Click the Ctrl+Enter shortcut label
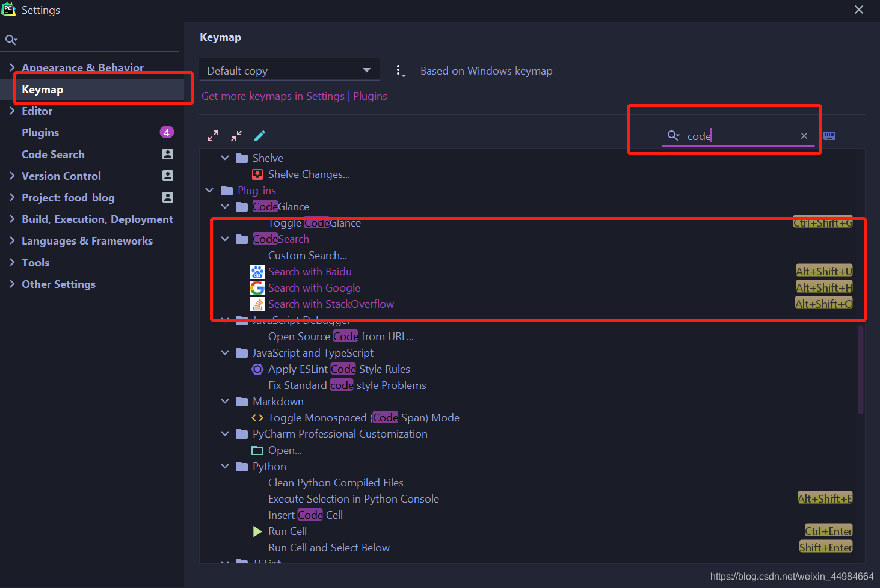880x588 pixels. (x=829, y=531)
